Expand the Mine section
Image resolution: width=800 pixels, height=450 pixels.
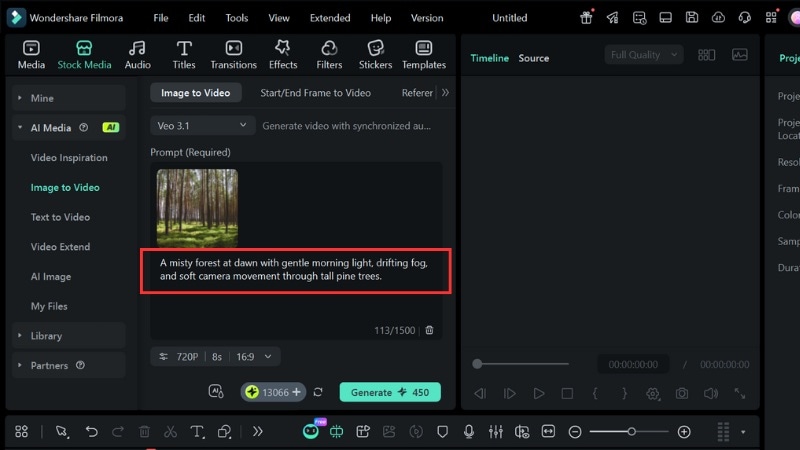coord(19,97)
